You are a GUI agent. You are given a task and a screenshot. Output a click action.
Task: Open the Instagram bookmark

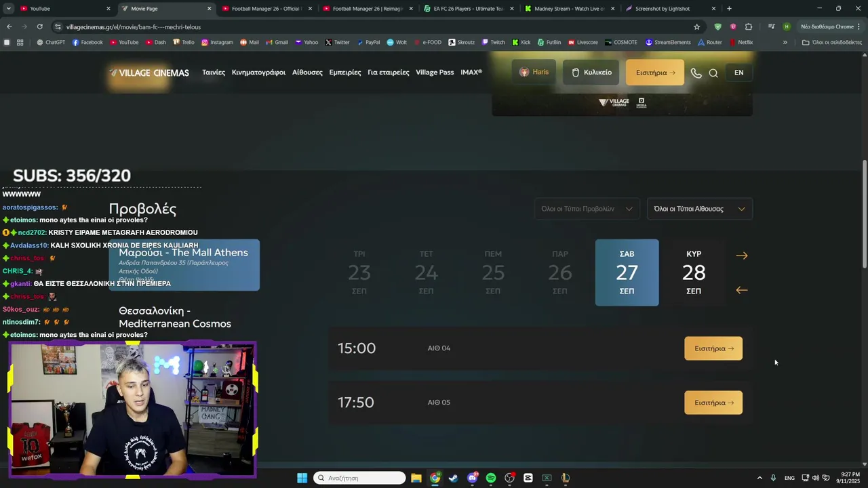217,42
